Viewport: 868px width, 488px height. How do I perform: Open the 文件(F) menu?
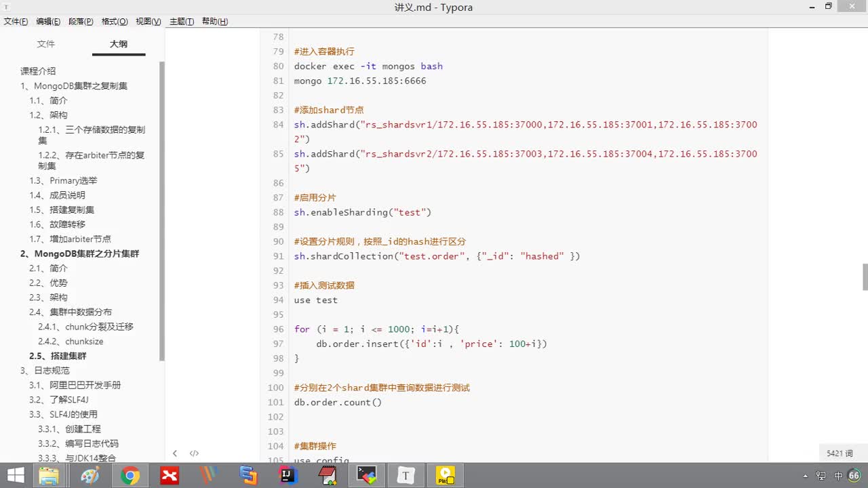[x=16, y=22]
